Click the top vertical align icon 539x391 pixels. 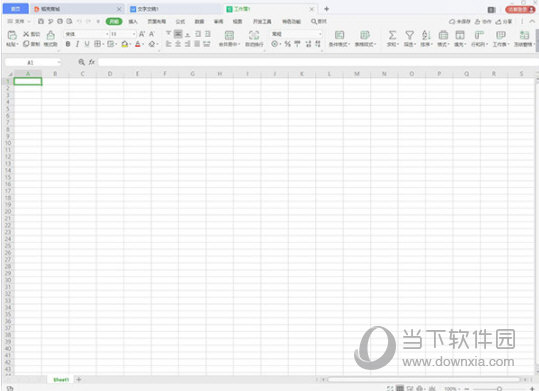coord(168,34)
